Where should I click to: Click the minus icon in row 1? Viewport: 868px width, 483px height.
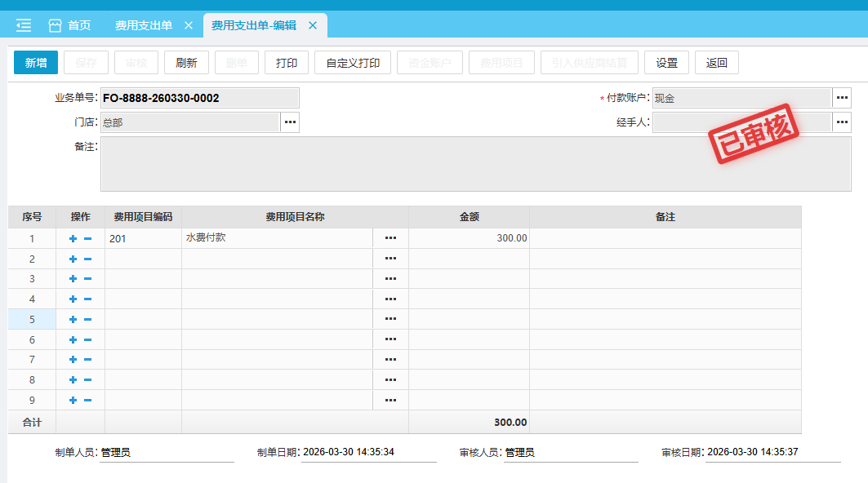click(x=87, y=239)
